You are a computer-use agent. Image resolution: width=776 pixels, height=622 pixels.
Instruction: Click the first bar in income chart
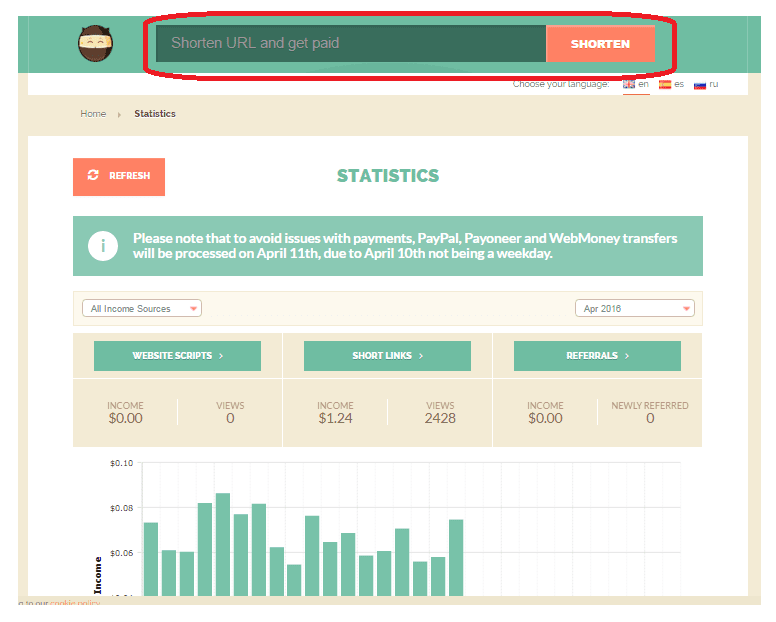tap(151, 559)
